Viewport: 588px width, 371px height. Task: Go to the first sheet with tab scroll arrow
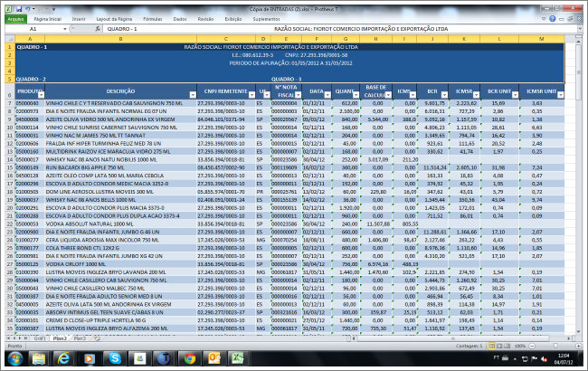(9, 338)
